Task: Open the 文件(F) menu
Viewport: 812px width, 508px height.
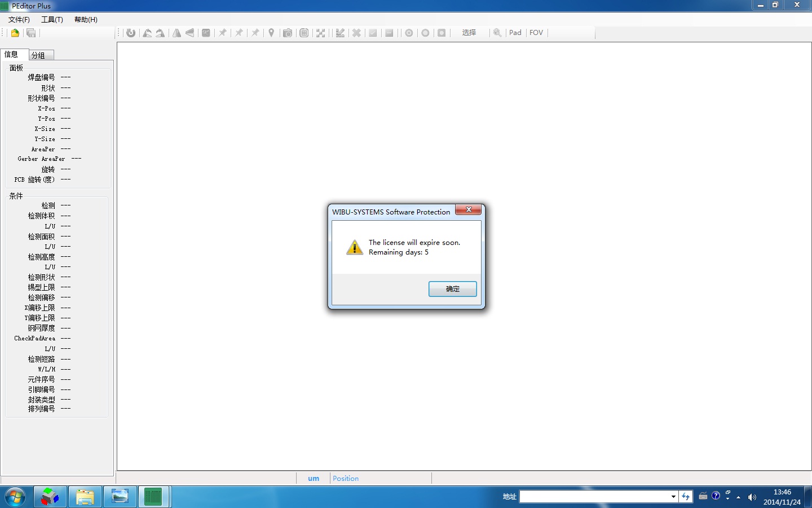Action: coord(19,20)
